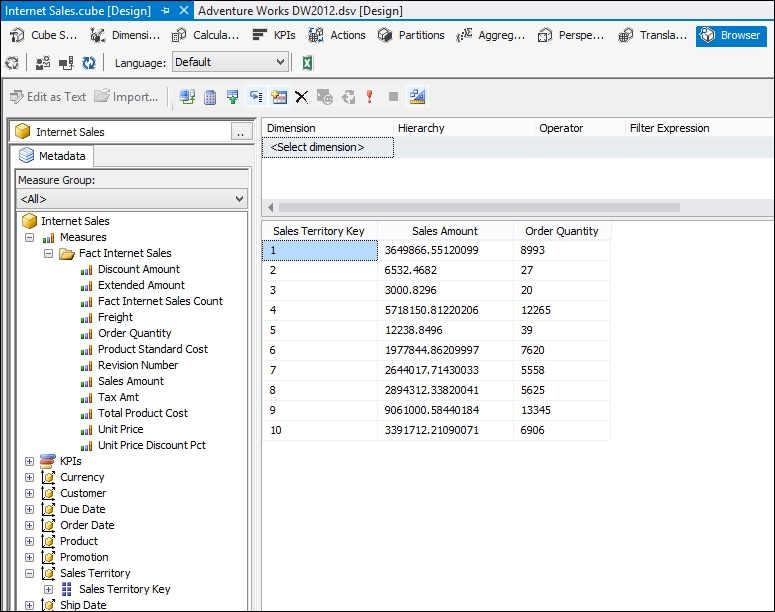Click the Import button

127,97
